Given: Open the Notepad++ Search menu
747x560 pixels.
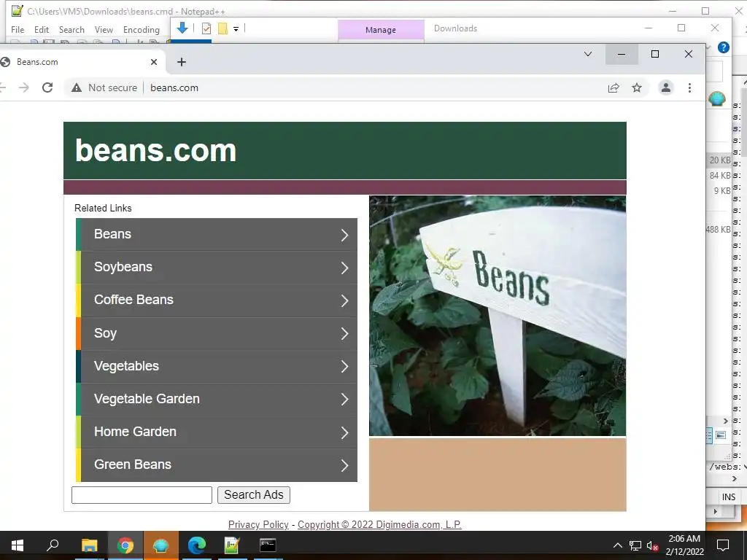Looking at the screenshot, I should pos(71,29).
